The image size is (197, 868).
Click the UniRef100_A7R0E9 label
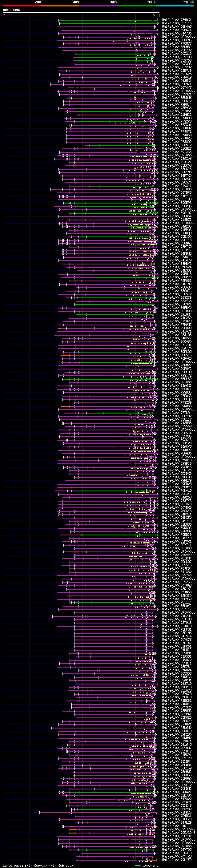pyautogui.click(x=177, y=78)
